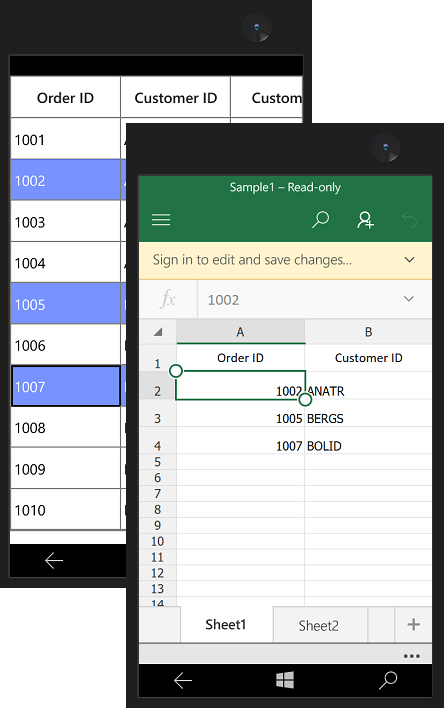This screenshot has width=444, height=708.
Task: Select row 1009 in the data grid
Action: point(65,468)
